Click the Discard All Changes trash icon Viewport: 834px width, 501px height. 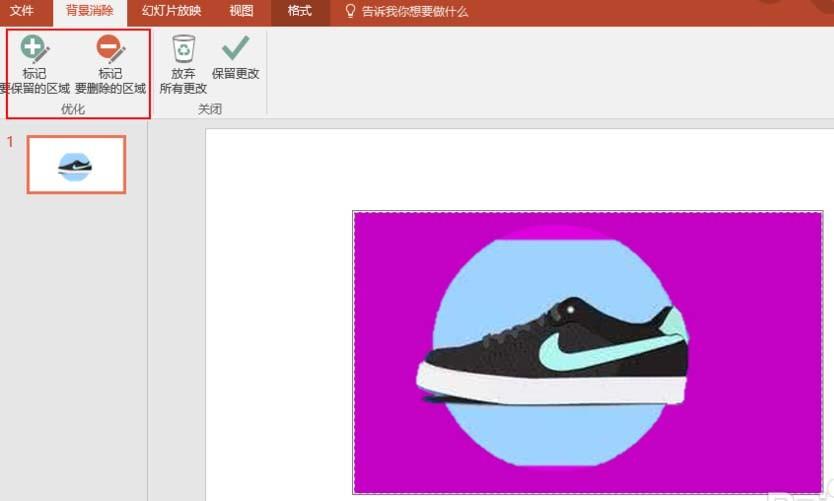[183, 48]
